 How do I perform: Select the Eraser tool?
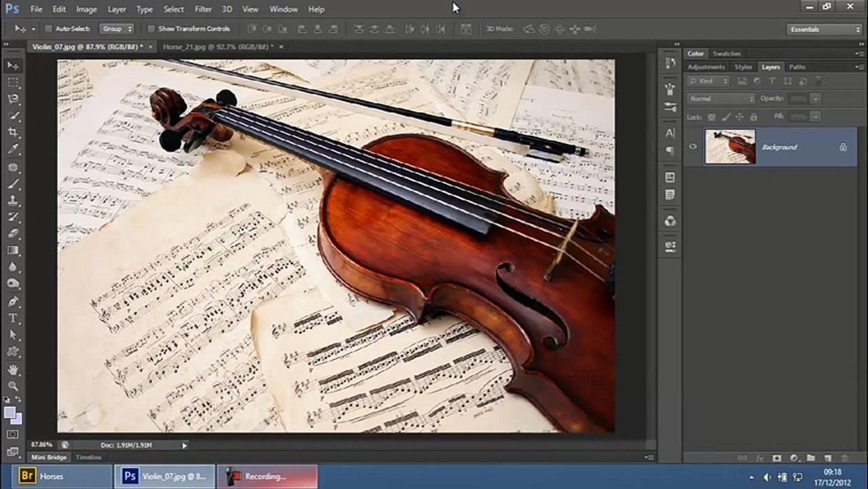click(13, 234)
